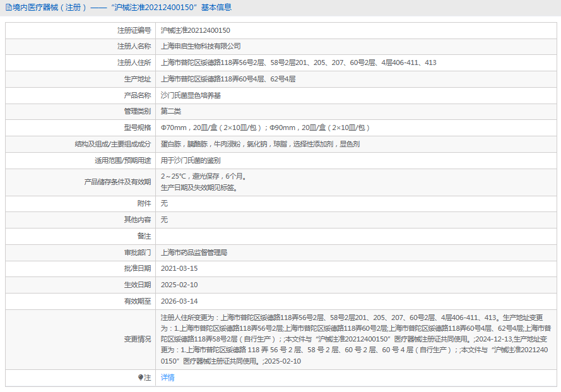Click the 其他内容 row value 无
561x392 pixels.
[164, 220]
